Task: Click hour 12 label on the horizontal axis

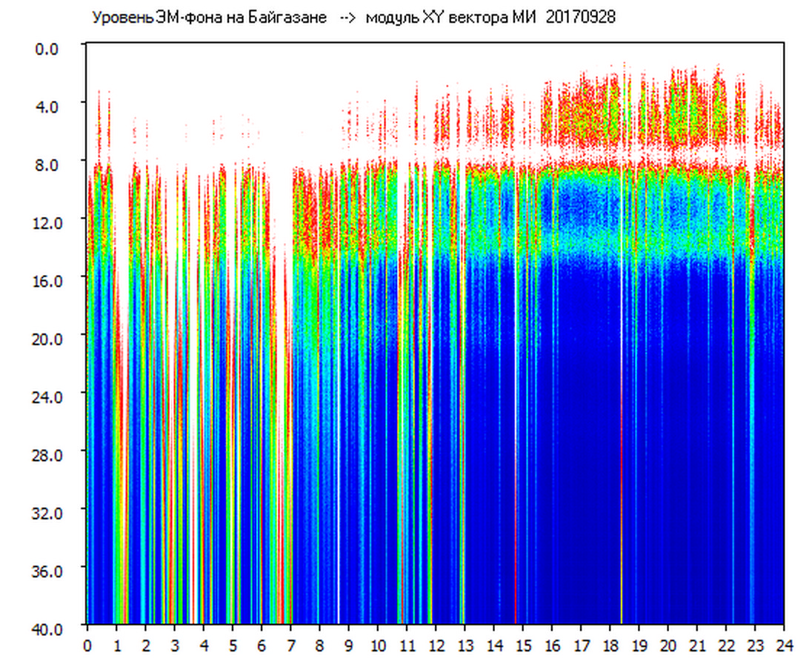Action: pos(436,646)
